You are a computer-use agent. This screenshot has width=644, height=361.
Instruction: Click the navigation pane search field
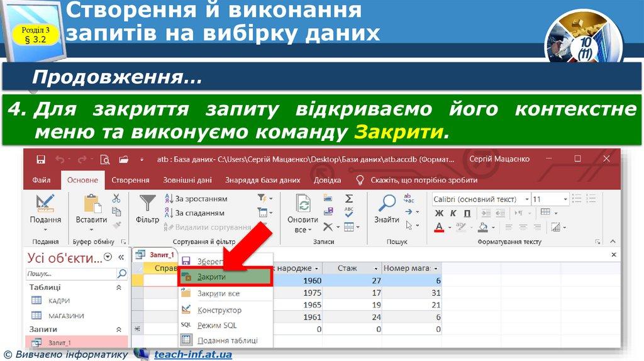click(x=70, y=274)
